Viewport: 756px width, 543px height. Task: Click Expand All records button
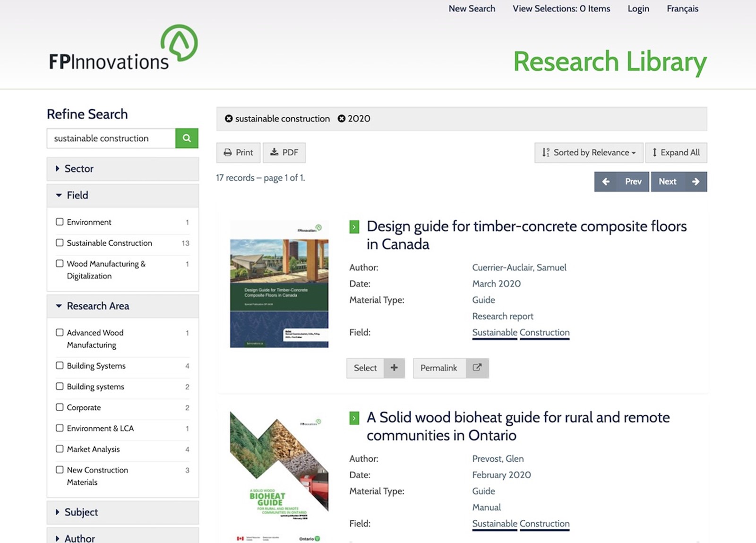676,153
